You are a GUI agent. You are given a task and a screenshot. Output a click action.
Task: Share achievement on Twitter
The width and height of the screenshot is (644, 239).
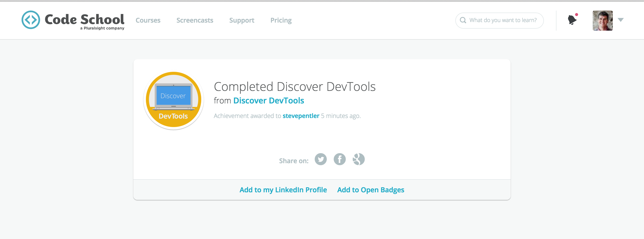pyautogui.click(x=321, y=159)
